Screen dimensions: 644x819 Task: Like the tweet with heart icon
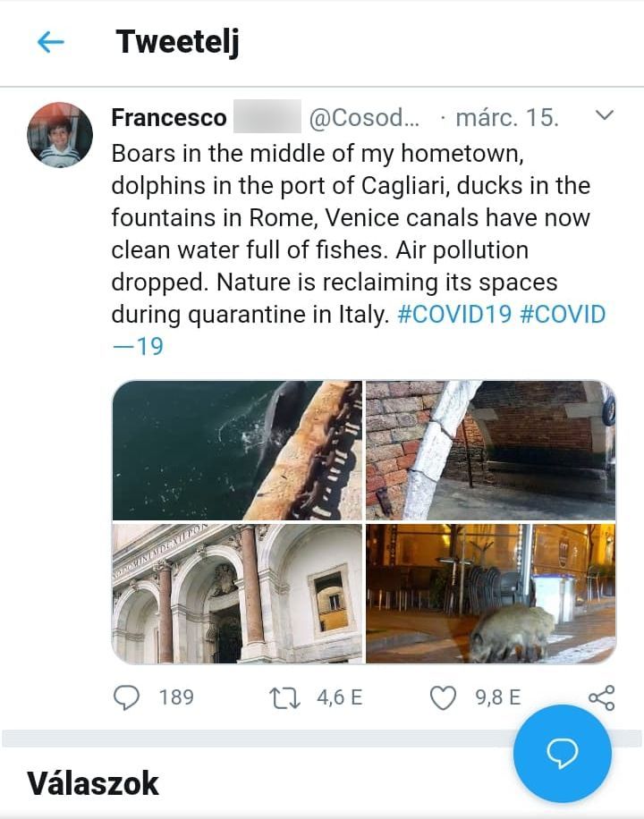pyautogui.click(x=443, y=697)
